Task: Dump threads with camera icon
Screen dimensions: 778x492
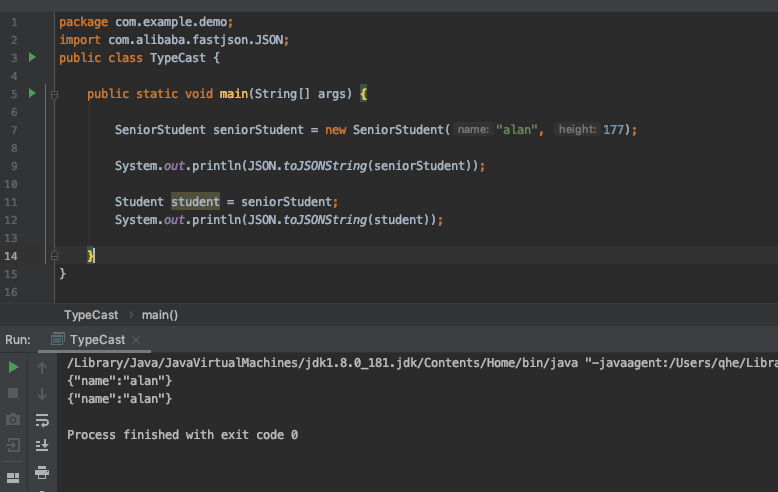Action: click(x=13, y=420)
